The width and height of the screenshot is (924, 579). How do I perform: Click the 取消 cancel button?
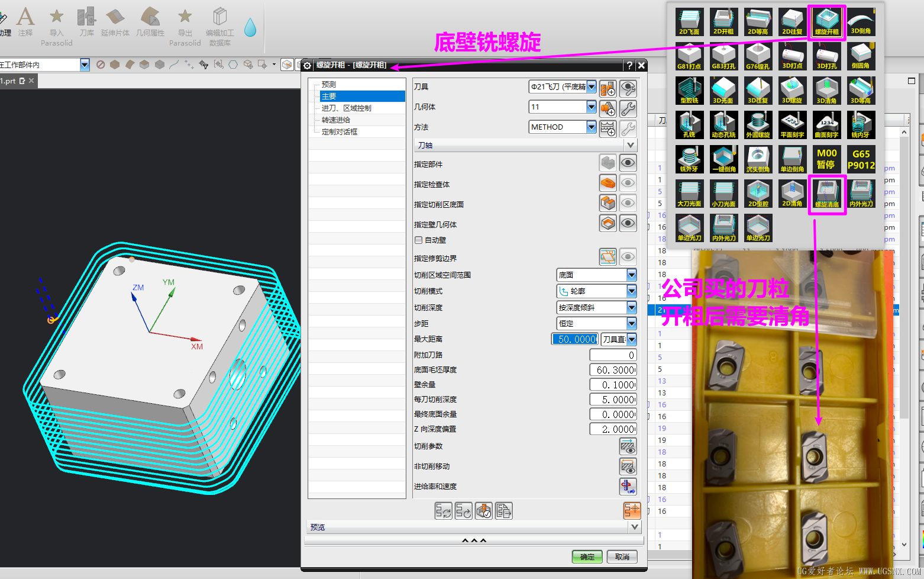(x=622, y=557)
